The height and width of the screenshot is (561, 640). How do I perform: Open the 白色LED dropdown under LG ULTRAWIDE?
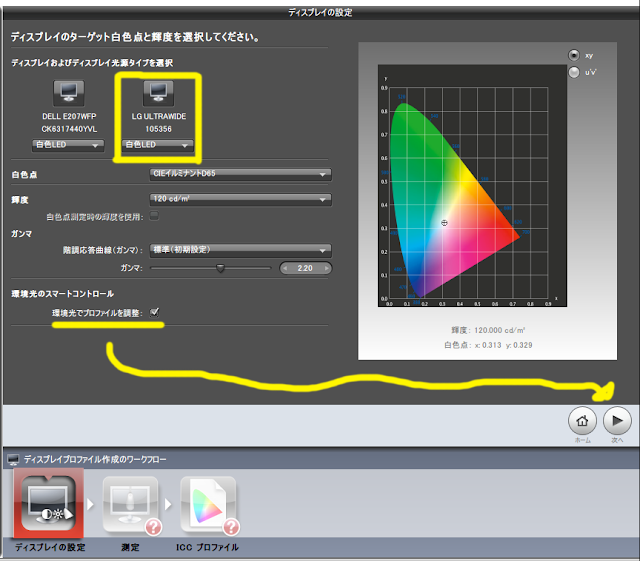tap(158, 145)
